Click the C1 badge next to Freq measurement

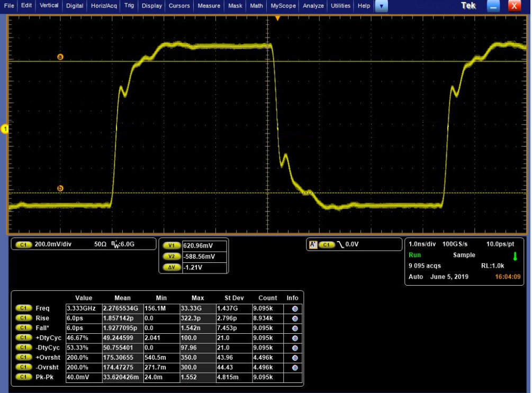(x=23, y=308)
